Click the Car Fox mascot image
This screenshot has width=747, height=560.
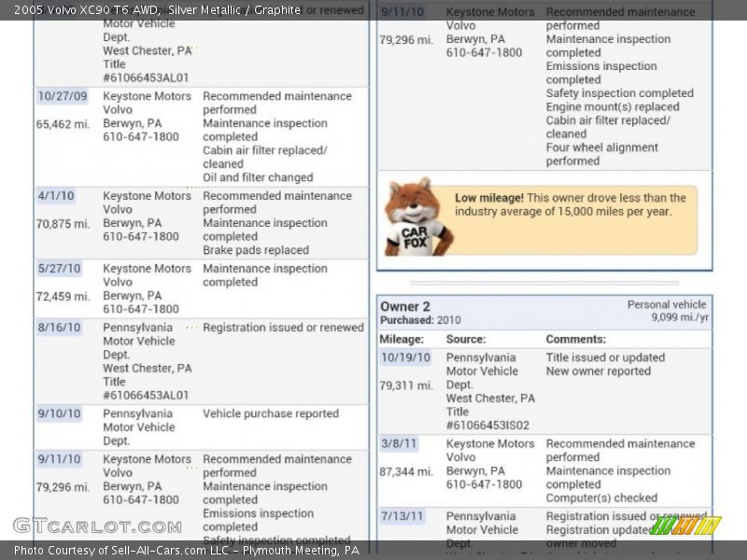(x=418, y=217)
